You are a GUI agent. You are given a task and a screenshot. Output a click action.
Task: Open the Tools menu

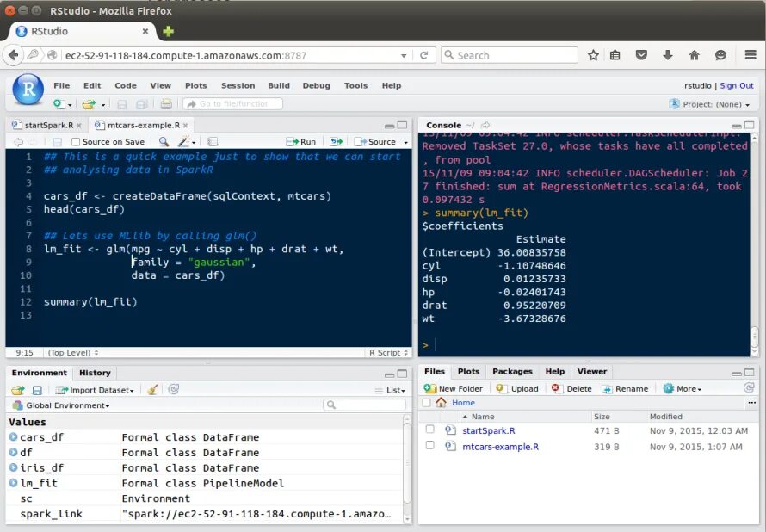click(355, 85)
